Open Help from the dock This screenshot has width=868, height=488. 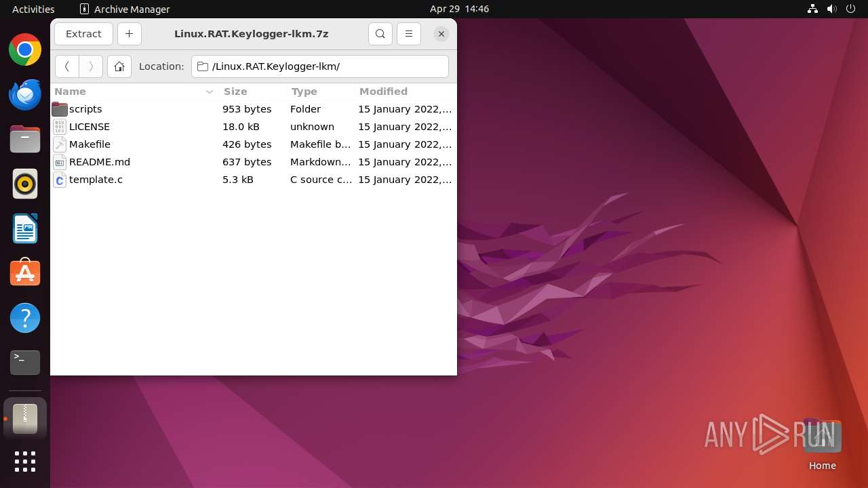pos(25,318)
